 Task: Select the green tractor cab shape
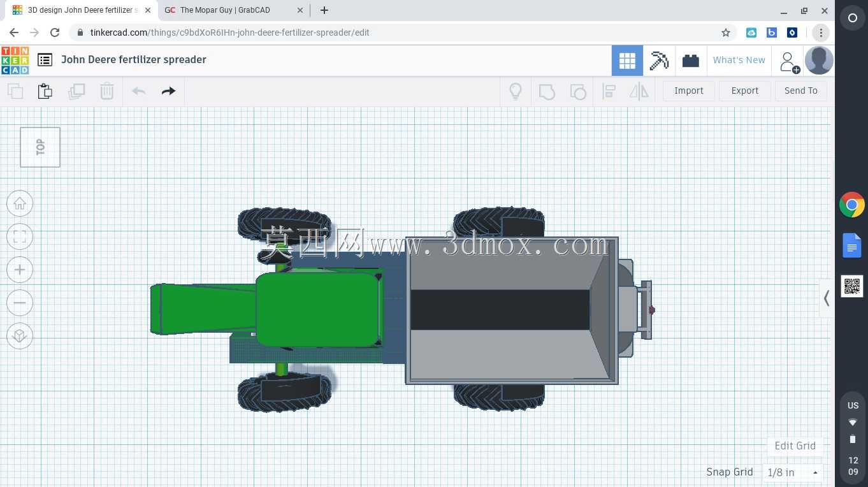coord(317,309)
